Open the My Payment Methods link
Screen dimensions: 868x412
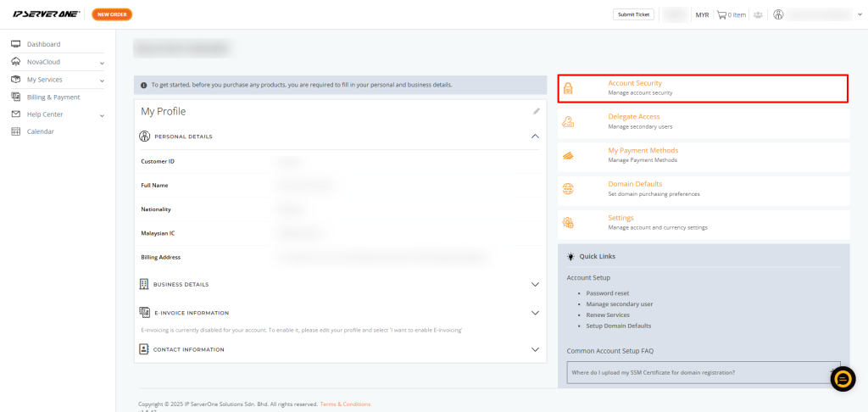pos(643,151)
